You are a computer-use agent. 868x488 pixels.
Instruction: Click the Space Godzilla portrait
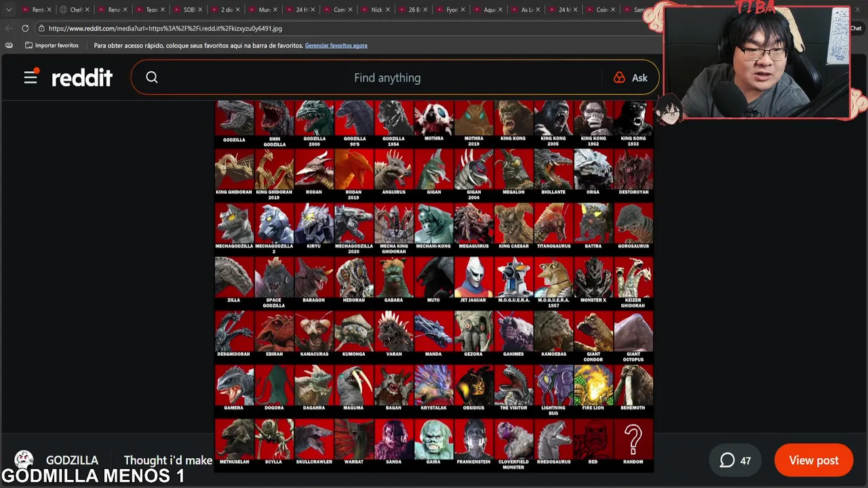275,277
